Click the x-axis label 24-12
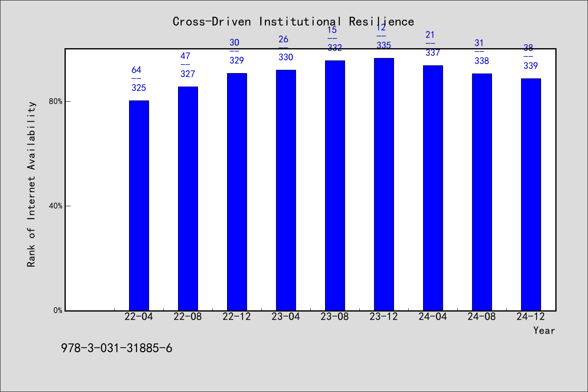 pos(531,316)
